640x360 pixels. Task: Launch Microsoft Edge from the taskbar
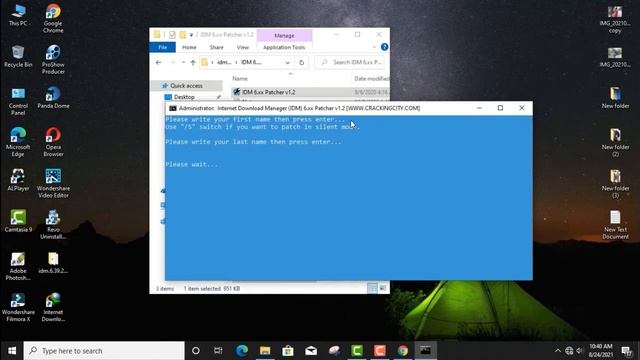point(242,351)
